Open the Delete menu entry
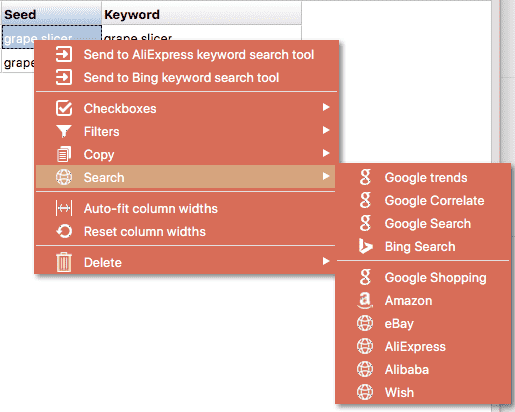Image resolution: width=515 pixels, height=412 pixels. (x=185, y=262)
